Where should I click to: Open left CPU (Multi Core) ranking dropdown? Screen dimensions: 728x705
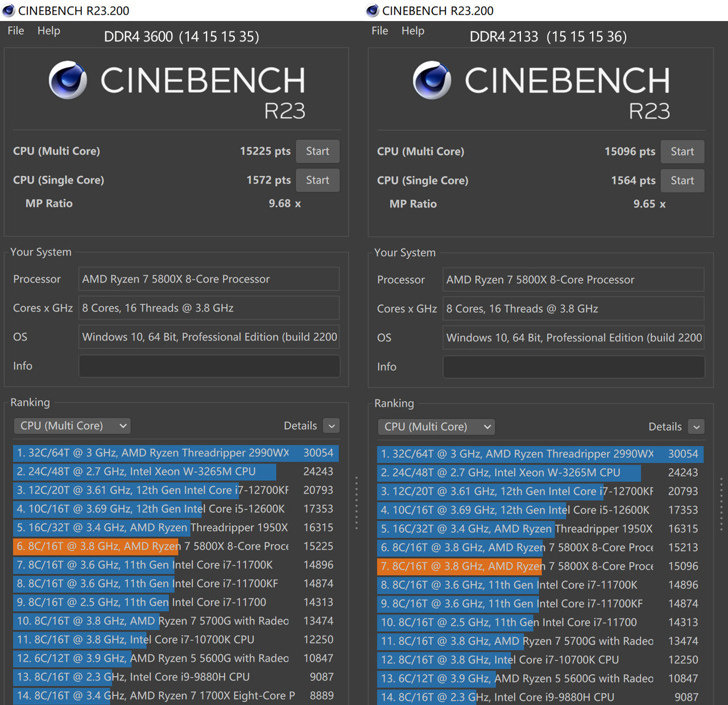coord(72,426)
